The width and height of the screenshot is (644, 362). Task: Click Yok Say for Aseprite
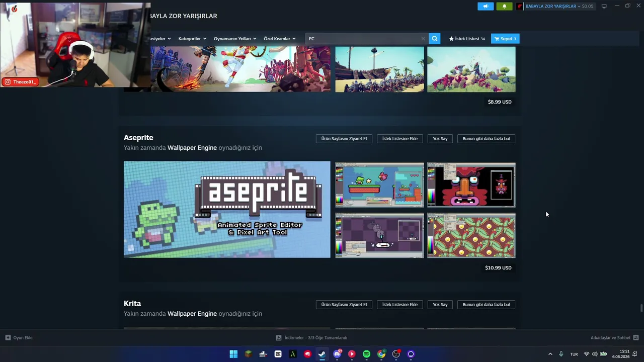(x=440, y=138)
